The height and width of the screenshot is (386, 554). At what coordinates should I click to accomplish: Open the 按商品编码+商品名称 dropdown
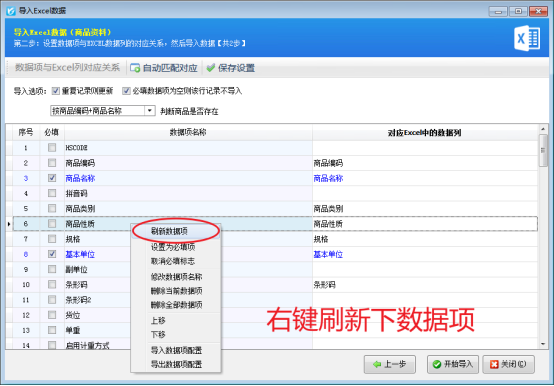150,111
